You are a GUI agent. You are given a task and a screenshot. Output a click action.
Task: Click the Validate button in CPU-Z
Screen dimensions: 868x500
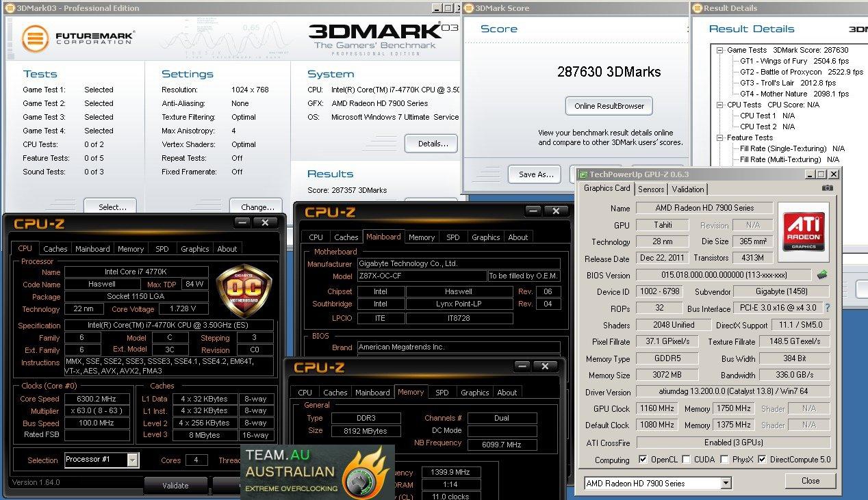pos(175,486)
